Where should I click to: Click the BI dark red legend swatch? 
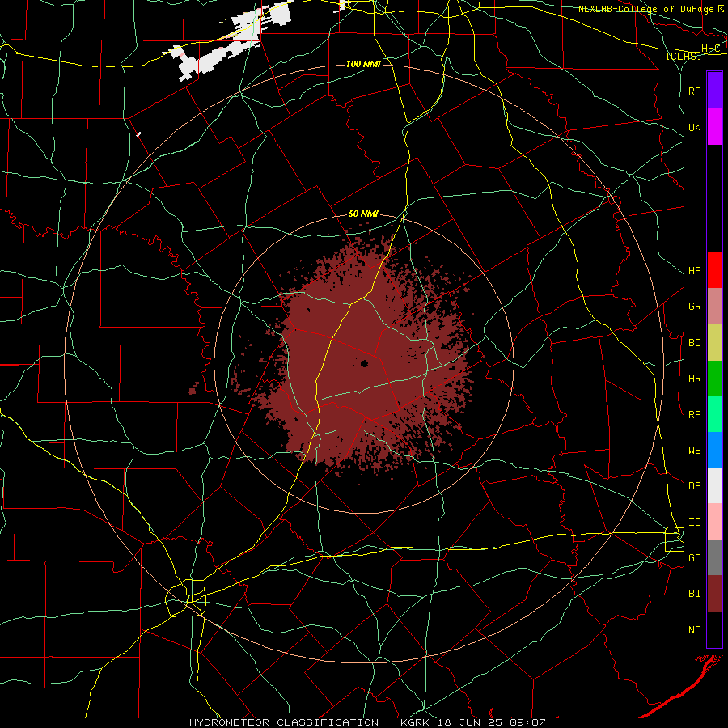[714, 594]
